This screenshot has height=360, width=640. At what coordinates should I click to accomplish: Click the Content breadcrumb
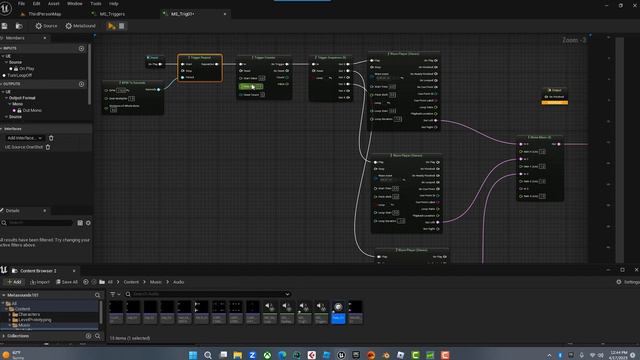pyautogui.click(x=131, y=282)
